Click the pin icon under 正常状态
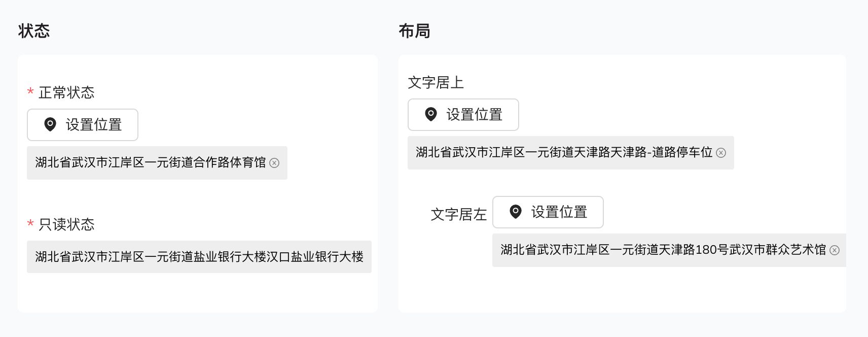Image resolution: width=868 pixels, height=337 pixels. 50,124
